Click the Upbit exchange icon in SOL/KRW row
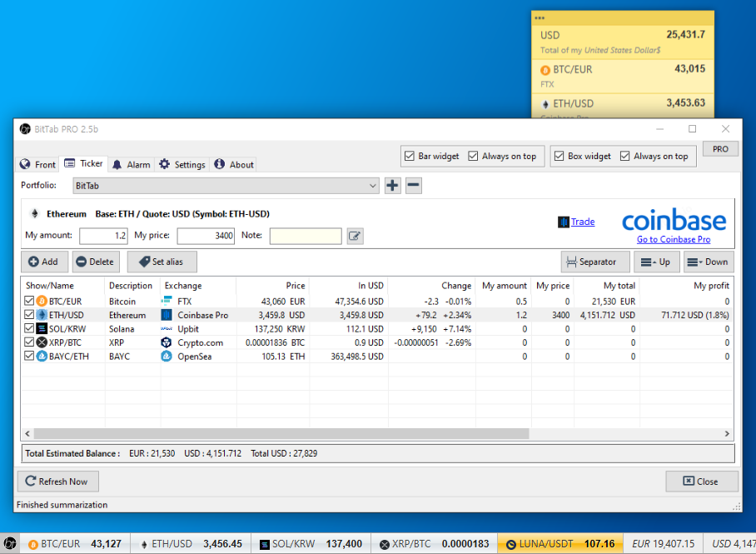756x554 pixels. [x=166, y=328]
